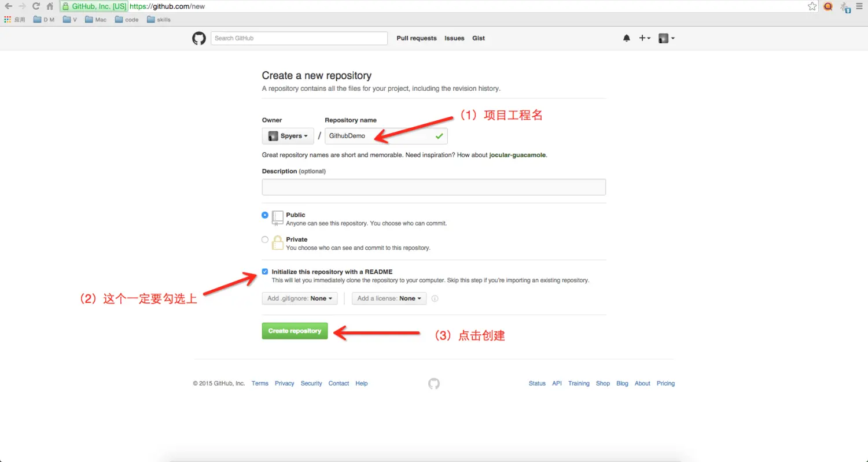Screen dimensions: 868x462
Task: Open the Privacy footer link
Action: click(x=285, y=383)
